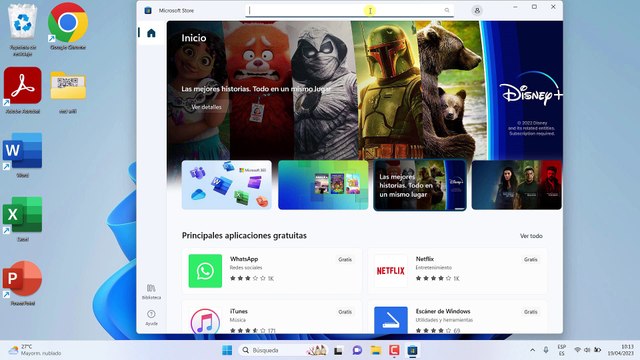The width and height of the screenshot is (640, 360).
Task: Click Gratis button for Netflix
Action: [531, 260]
